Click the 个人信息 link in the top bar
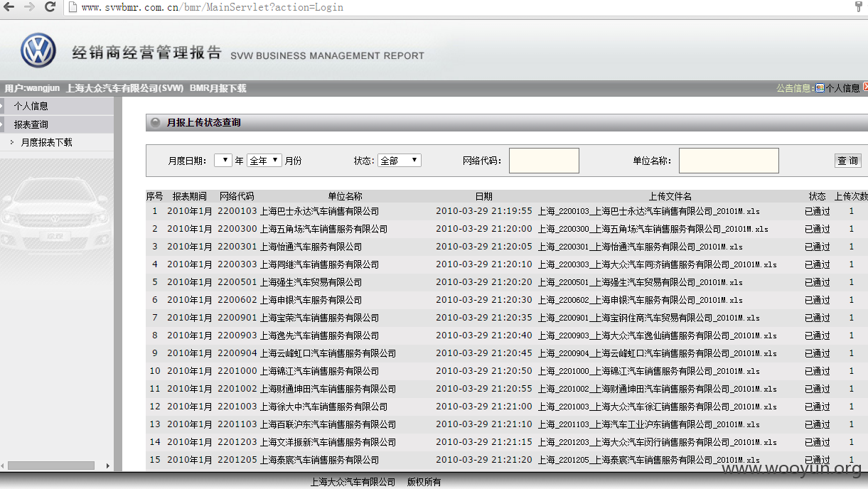The width and height of the screenshot is (868, 489). point(843,88)
